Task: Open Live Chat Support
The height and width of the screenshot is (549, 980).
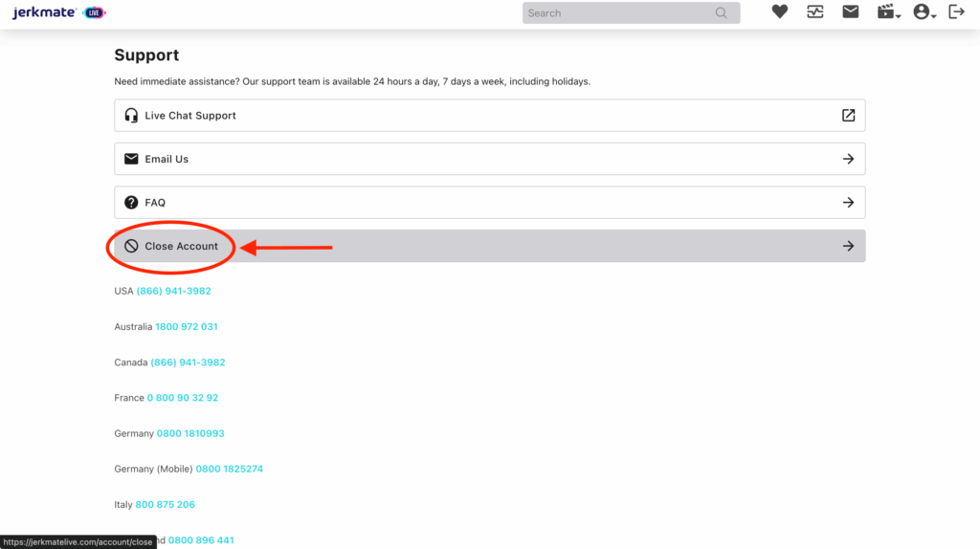Action: click(x=190, y=116)
